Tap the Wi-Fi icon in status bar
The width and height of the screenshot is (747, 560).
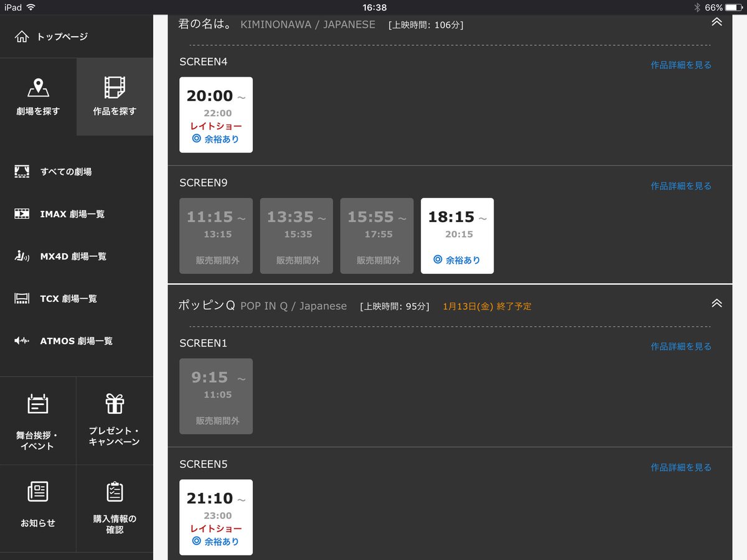(31, 7)
